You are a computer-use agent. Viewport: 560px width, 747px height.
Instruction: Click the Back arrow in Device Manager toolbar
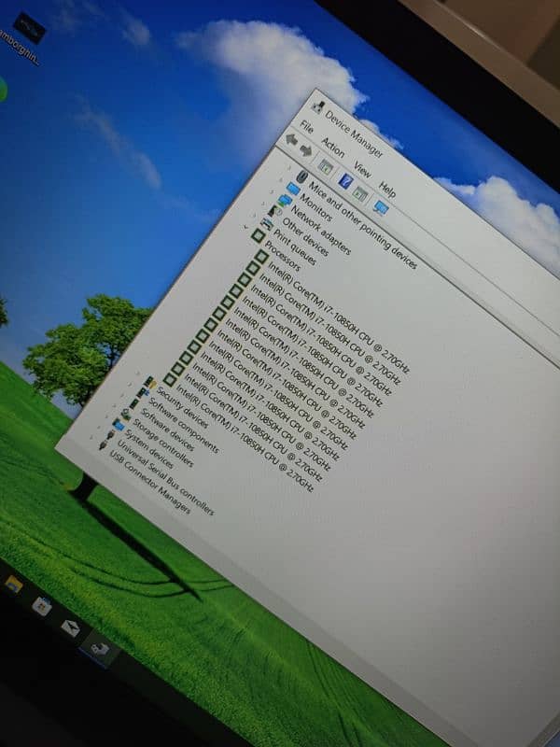291,139
